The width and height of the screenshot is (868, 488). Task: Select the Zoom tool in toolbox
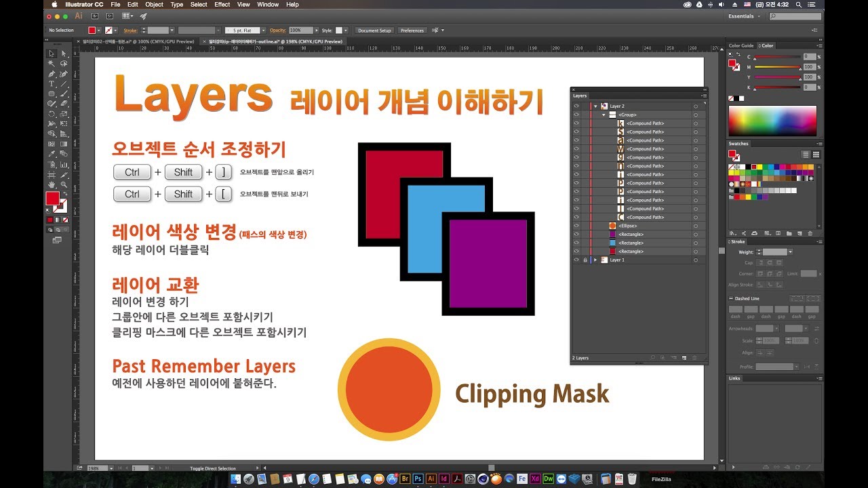pos(64,184)
